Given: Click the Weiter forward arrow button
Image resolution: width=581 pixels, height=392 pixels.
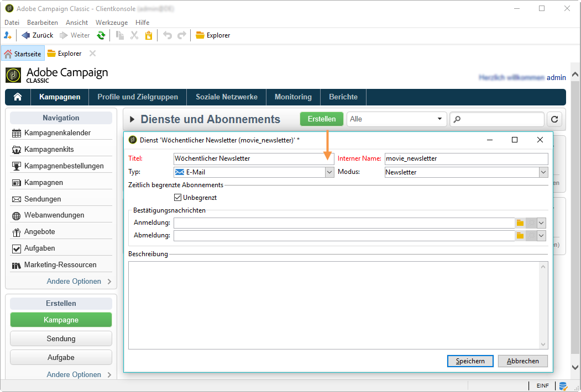Looking at the screenshot, I should (75, 35).
